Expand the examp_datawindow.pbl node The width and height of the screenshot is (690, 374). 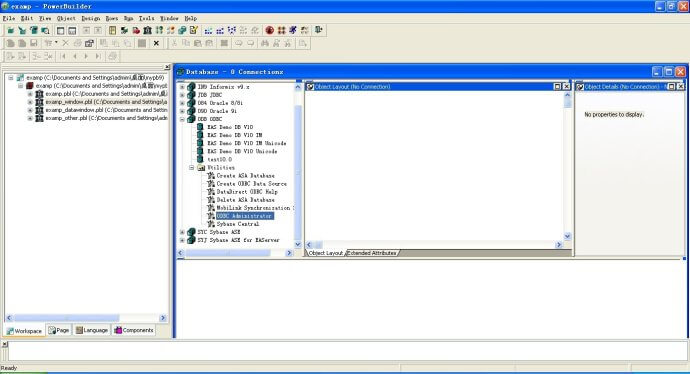(x=30, y=110)
